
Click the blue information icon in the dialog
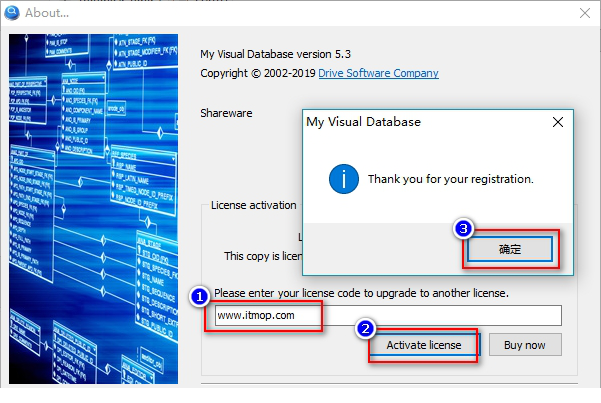tap(344, 179)
